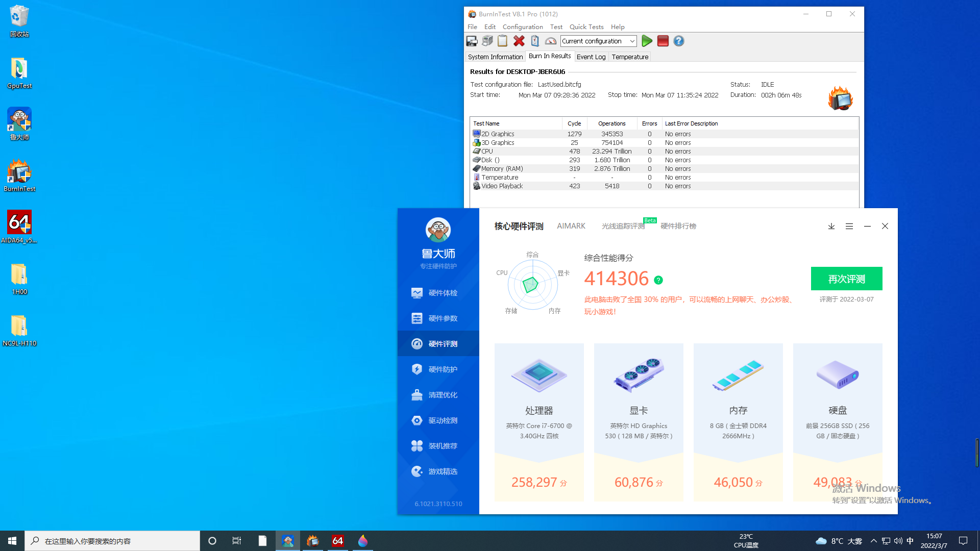980x551 pixels.
Task: Click the download arrow icon in Ludashi
Action: pyautogui.click(x=831, y=226)
